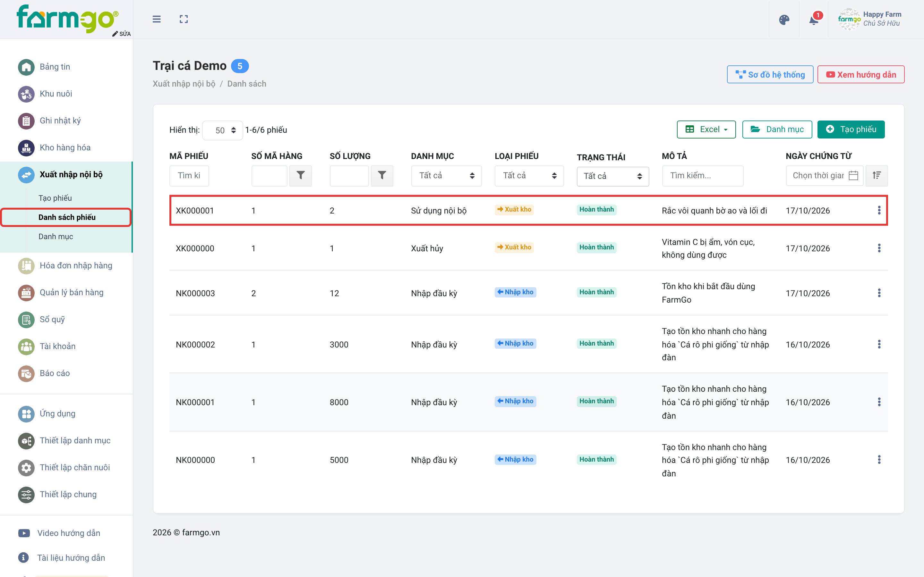Image resolution: width=924 pixels, height=577 pixels.
Task: Open the notifications bell
Action: click(x=814, y=20)
